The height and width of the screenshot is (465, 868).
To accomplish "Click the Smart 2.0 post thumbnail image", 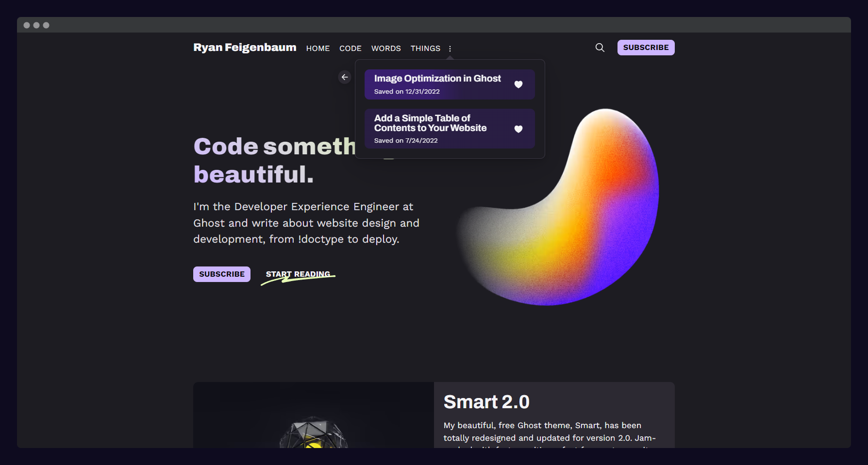I will coord(314,415).
